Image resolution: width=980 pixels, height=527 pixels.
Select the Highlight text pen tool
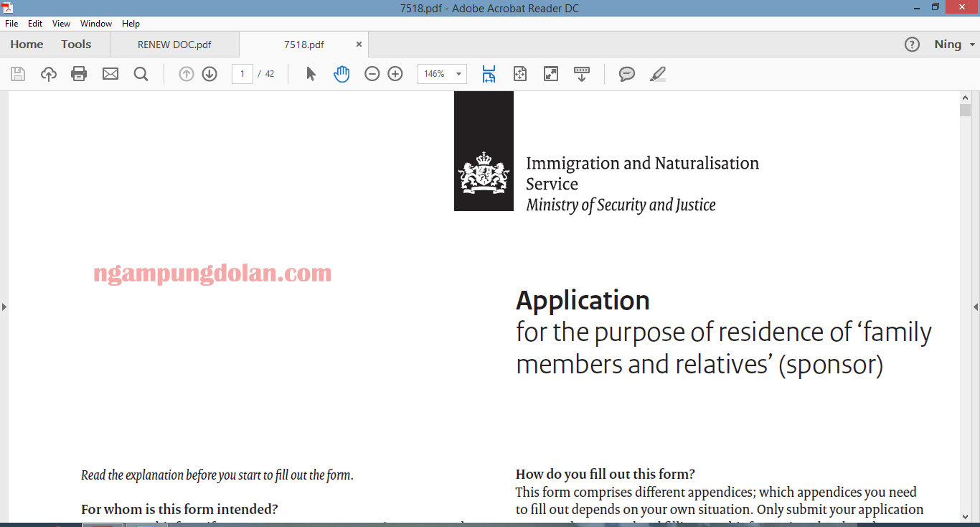click(x=657, y=74)
